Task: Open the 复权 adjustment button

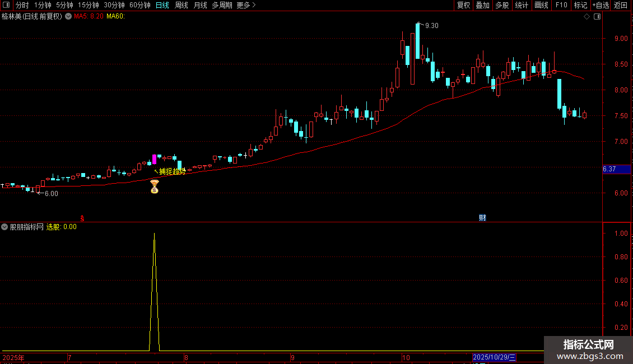Action: [463, 5]
